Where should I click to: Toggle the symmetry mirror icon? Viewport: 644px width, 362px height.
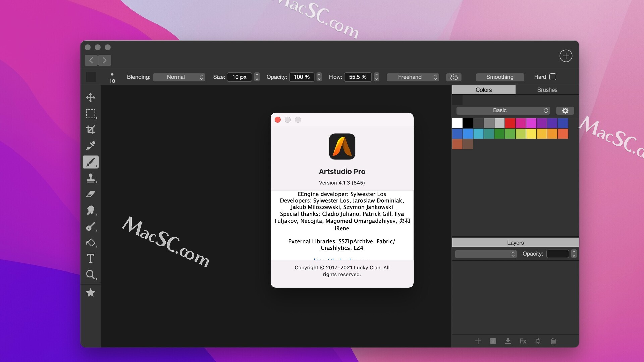[454, 77]
